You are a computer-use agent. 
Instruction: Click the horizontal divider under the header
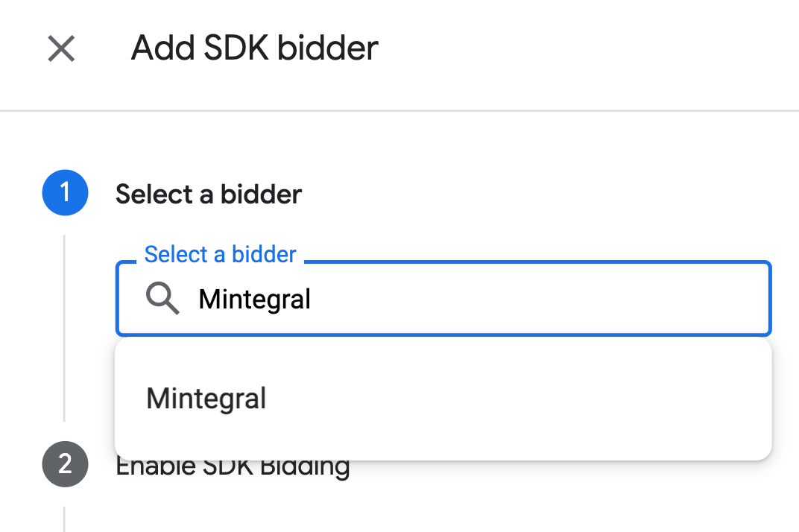click(x=399, y=111)
